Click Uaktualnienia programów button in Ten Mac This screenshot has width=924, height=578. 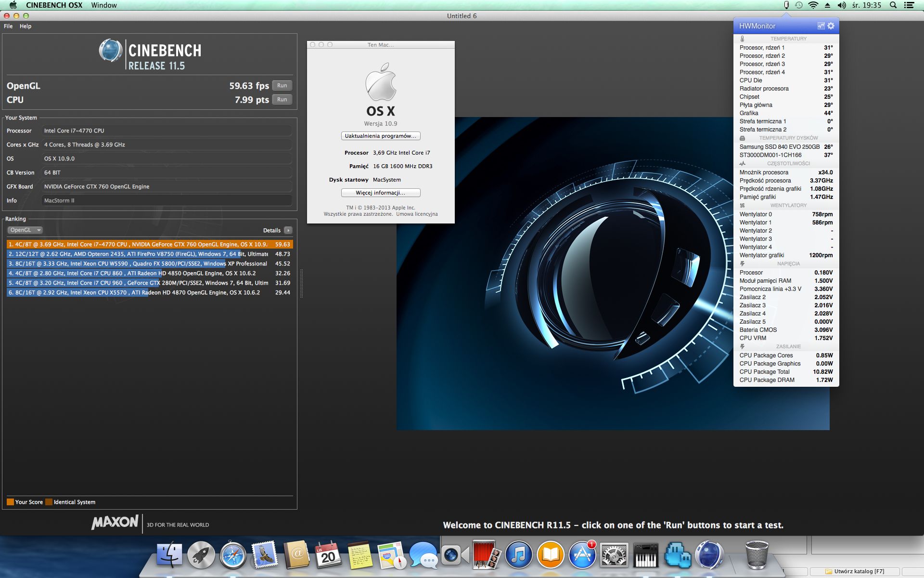381,136
